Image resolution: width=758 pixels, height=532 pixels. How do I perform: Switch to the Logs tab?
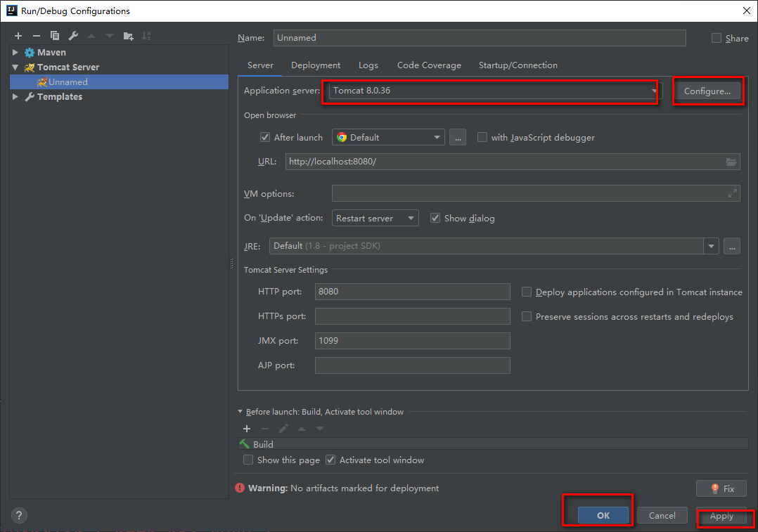click(368, 65)
